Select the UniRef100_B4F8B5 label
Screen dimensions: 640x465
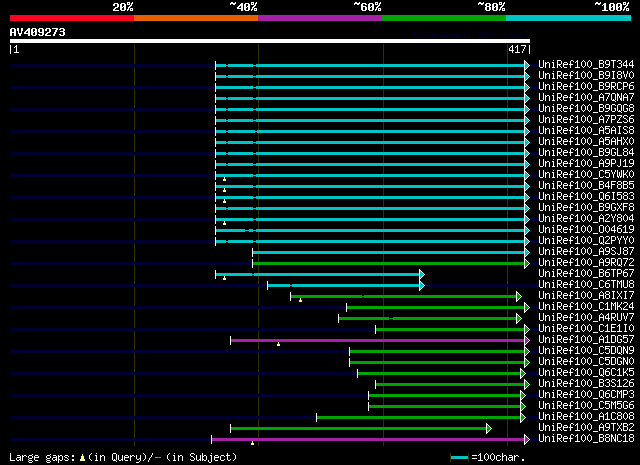point(586,186)
